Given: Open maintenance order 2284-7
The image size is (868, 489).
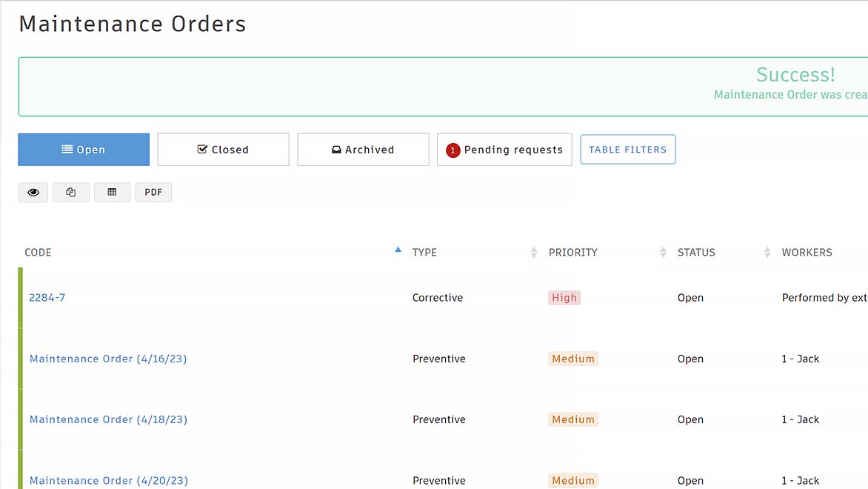Looking at the screenshot, I should pyautogui.click(x=47, y=298).
